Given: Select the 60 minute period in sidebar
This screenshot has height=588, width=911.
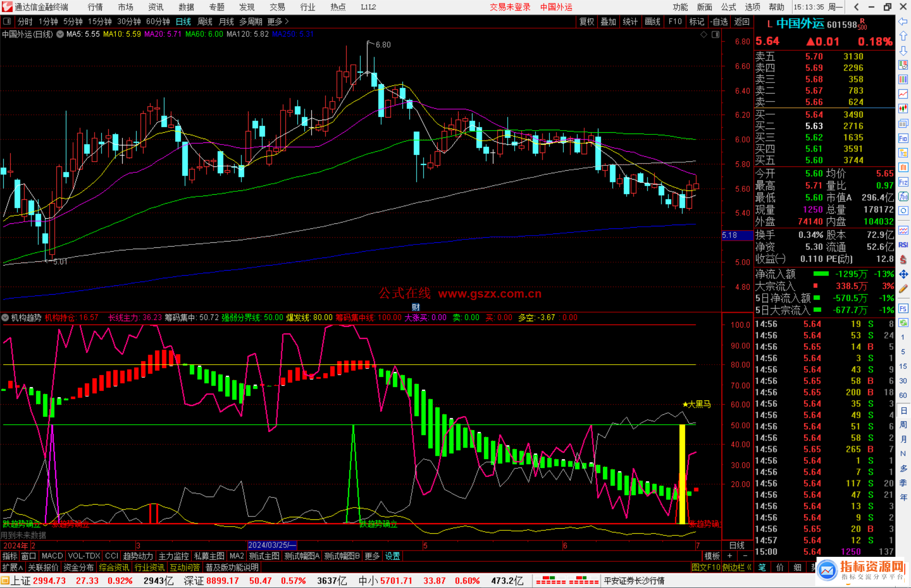Looking at the screenshot, I should tap(903, 395).
